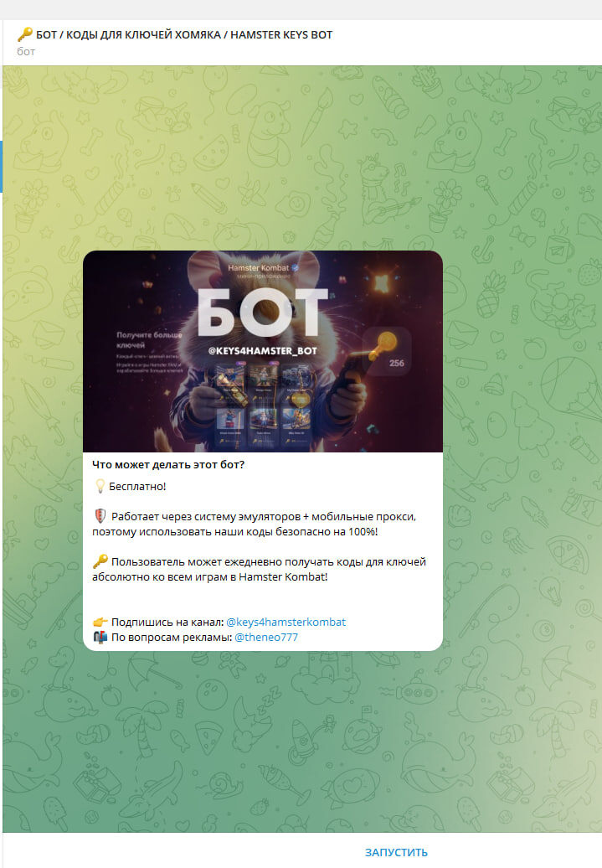Click the verified badge next to Hamster Kombat
Image resolution: width=602 pixels, height=868 pixels.
tap(296, 268)
